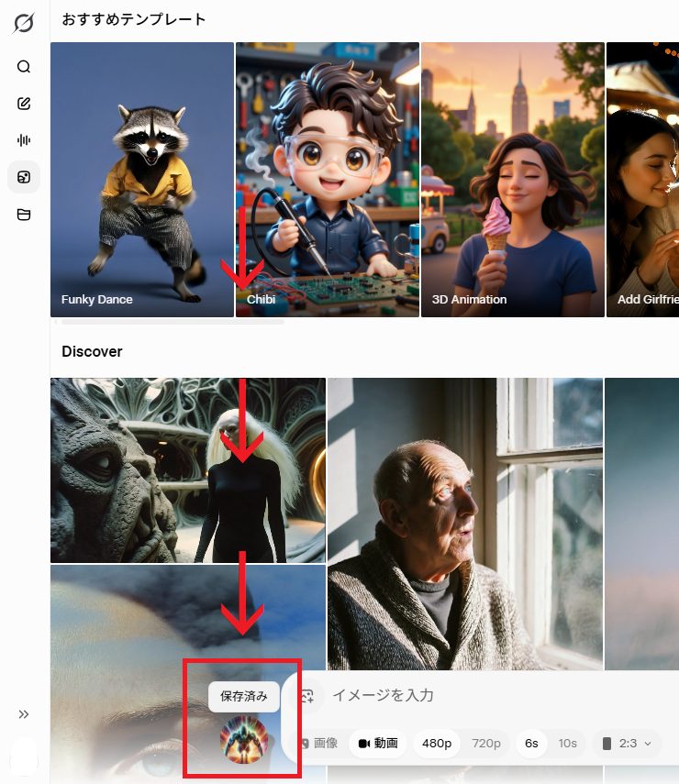Open the 3D Animation template

(513, 180)
